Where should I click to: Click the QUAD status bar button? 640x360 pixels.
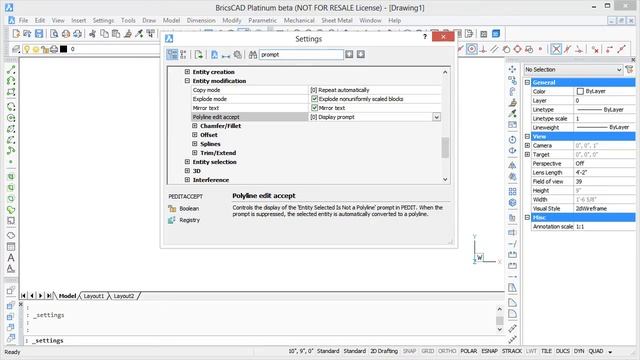596,351
